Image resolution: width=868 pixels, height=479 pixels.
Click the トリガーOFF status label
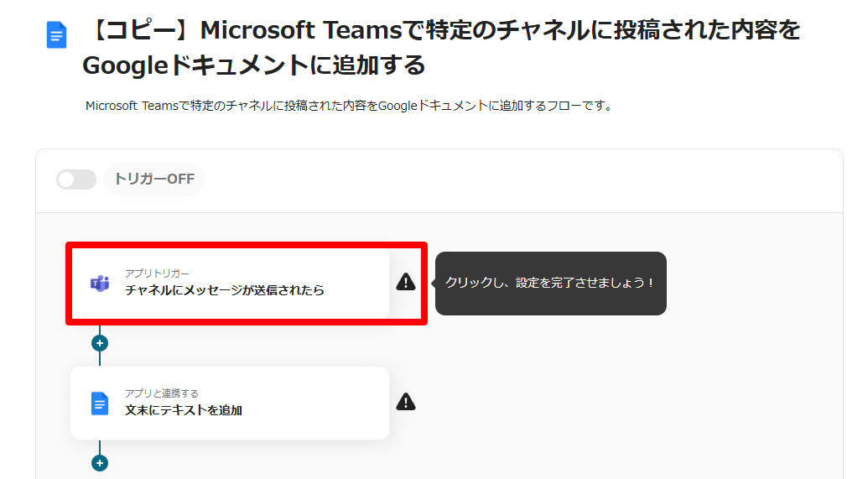tap(154, 180)
